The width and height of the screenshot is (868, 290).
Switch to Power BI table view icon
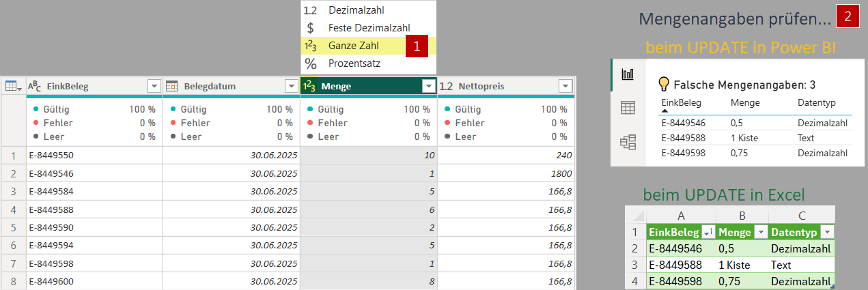pyautogui.click(x=628, y=108)
